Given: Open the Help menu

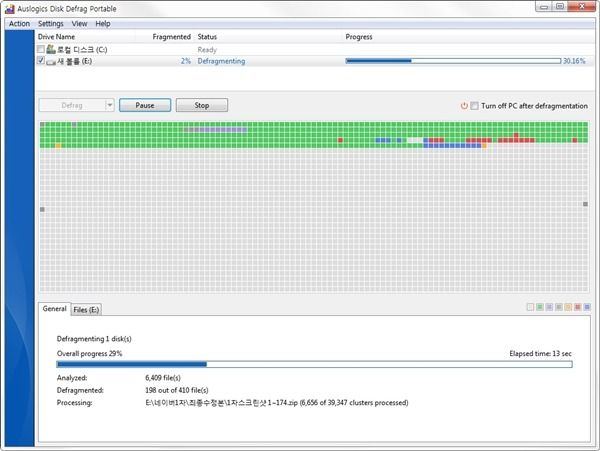Looking at the screenshot, I should (103, 24).
